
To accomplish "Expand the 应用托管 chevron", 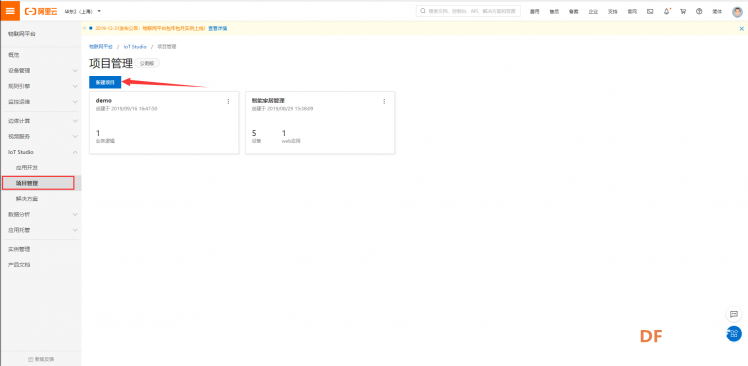I will [75, 230].
